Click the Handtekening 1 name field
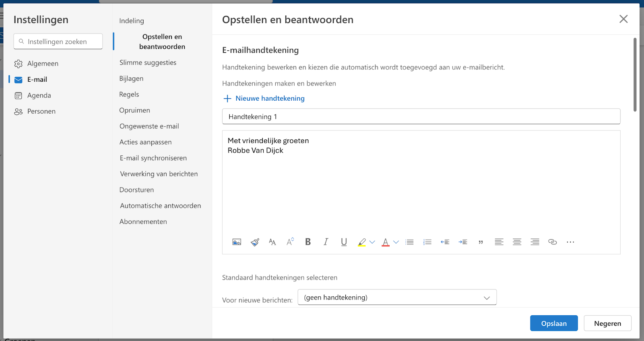This screenshot has width=644, height=341. pyautogui.click(x=421, y=116)
